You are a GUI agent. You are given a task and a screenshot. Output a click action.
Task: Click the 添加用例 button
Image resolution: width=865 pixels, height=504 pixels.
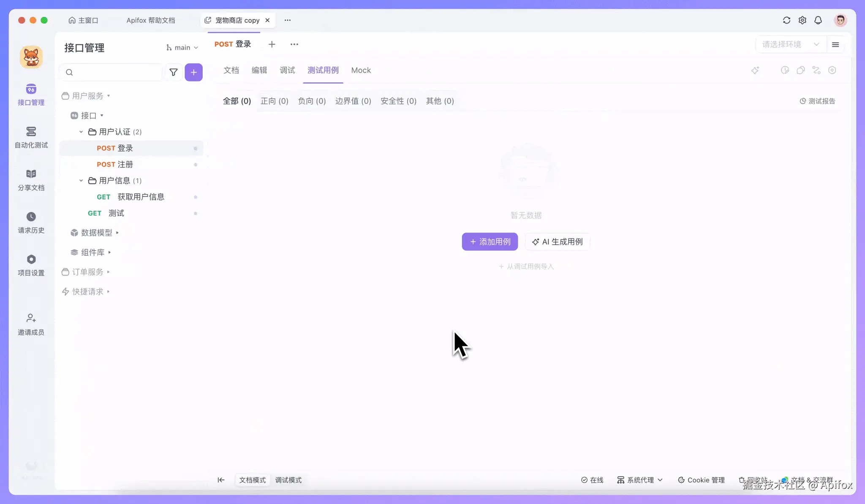pyautogui.click(x=490, y=241)
